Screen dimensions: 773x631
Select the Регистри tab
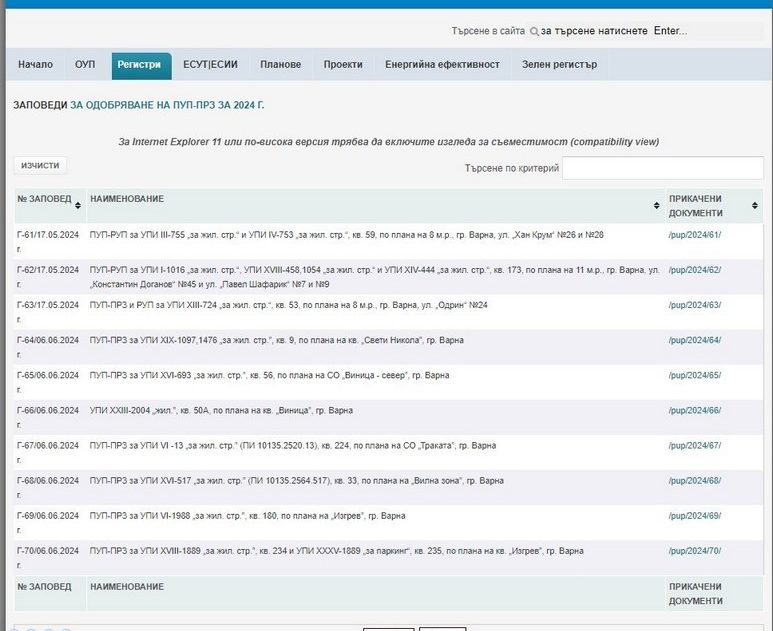(139, 65)
